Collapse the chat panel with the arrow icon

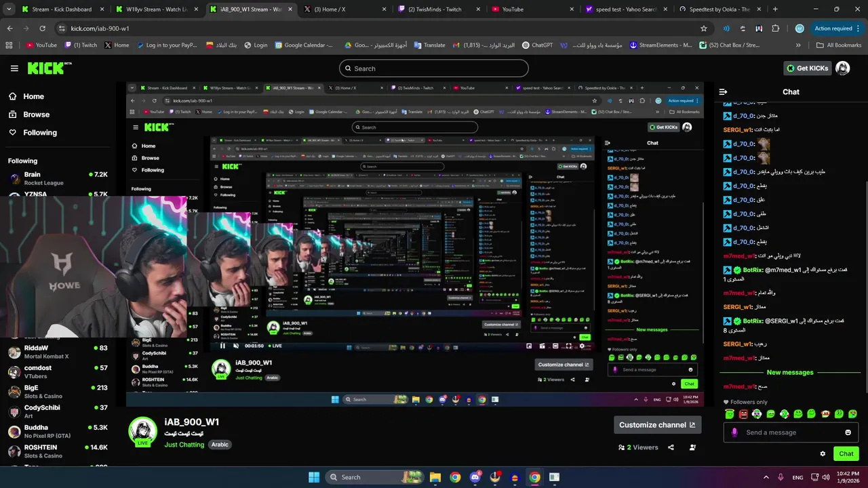(x=723, y=91)
